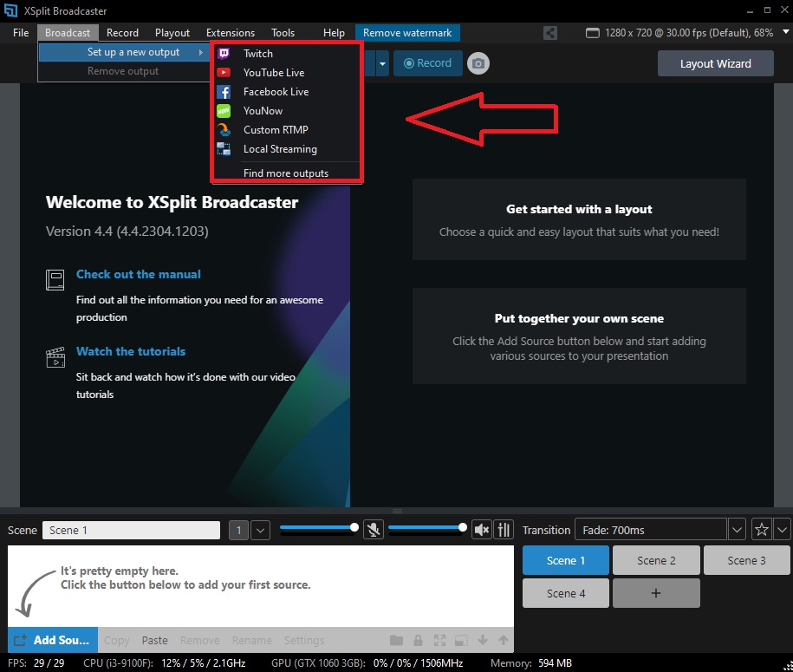Screen dimensions: 793x672
Task: Click the favorite transition star icon
Action: click(x=761, y=531)
